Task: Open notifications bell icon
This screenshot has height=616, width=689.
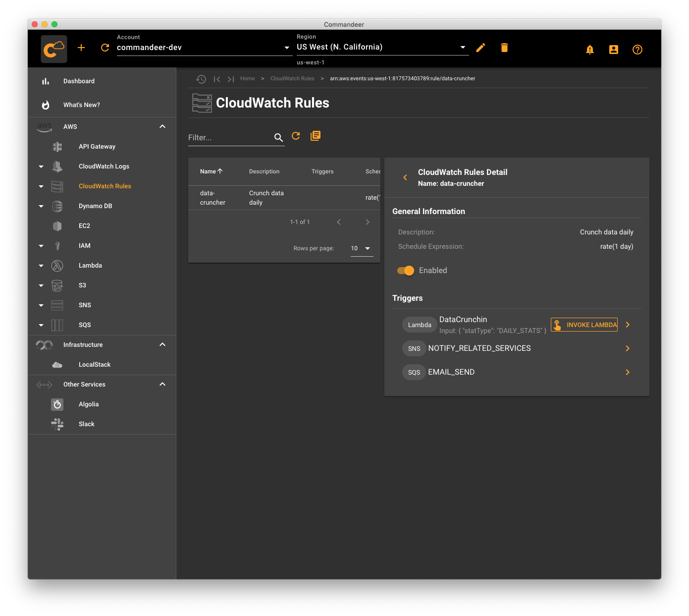Action: pyautogui.click(x=590, y=50)
